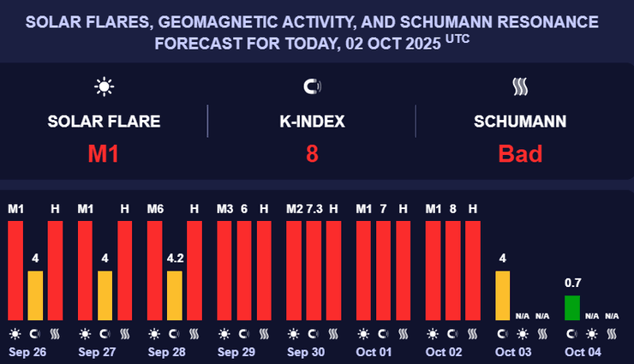Open the Oct 04 forecast date
The image size is (634, 364).
pos(583,352)
